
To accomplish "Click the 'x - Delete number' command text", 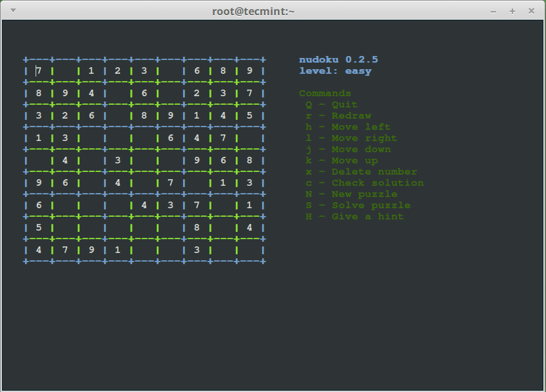I will coord(361,172).
